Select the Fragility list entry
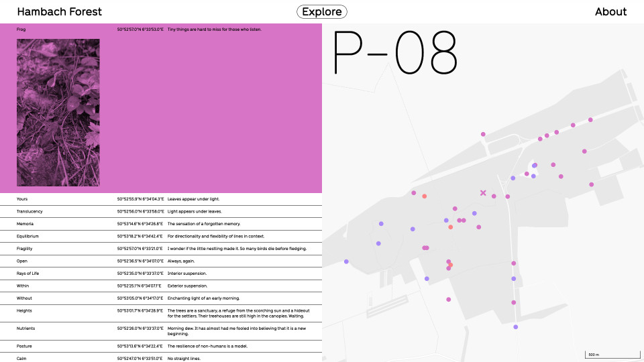This screenshot has width=644, height=362. (161, 249)
